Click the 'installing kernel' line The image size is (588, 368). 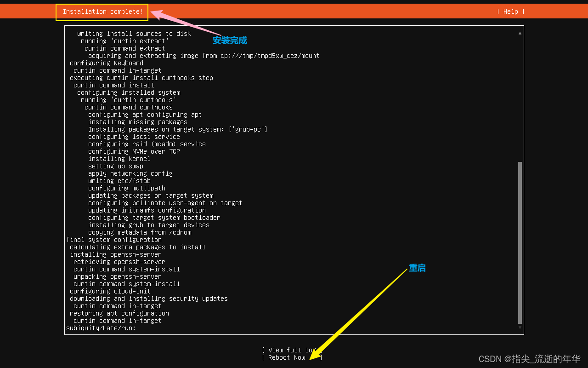pos(119,159)
